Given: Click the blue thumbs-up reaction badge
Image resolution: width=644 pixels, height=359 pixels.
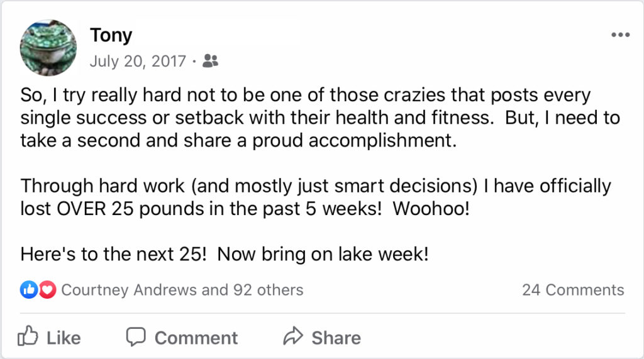Looking at the screenshot, I should click(x=29, y=290).
